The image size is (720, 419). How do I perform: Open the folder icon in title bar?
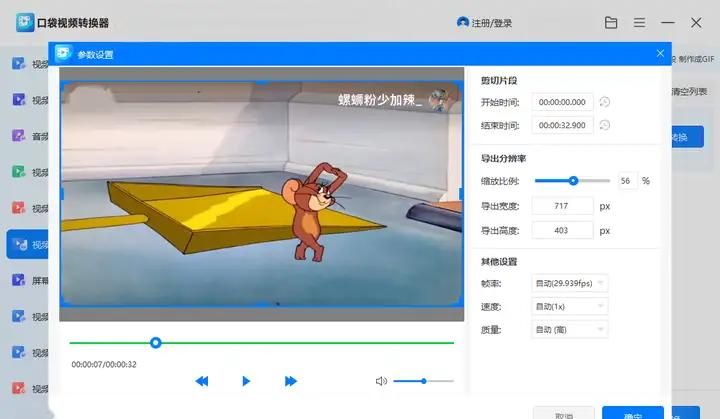pyautogui.click(x=611, y=23)
